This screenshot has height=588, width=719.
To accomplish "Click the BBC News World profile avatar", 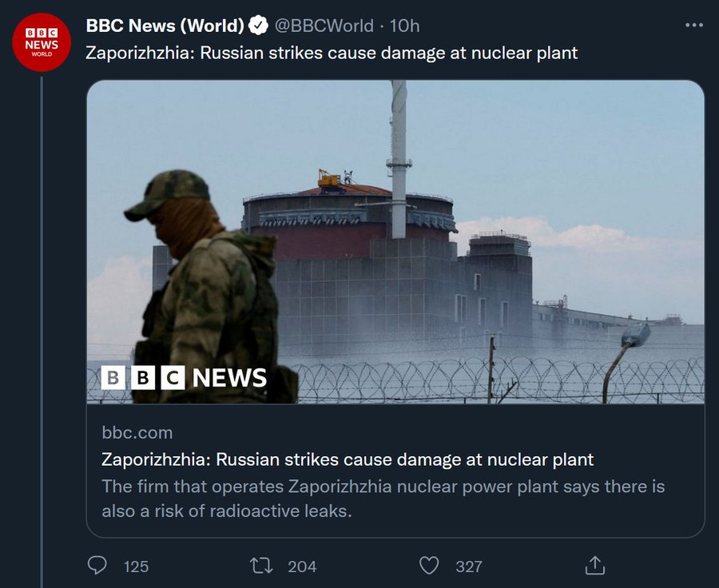I will (x=42, y=43).
